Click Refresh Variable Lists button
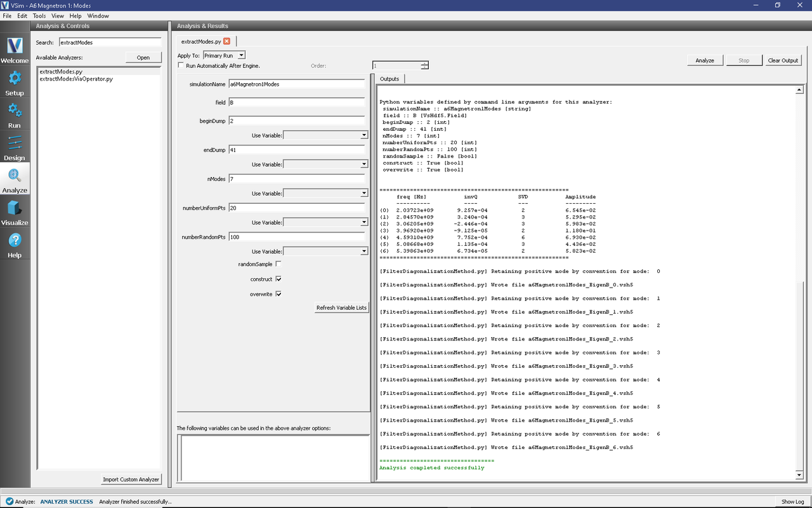 pyautogui.click(x=341, y=308)
